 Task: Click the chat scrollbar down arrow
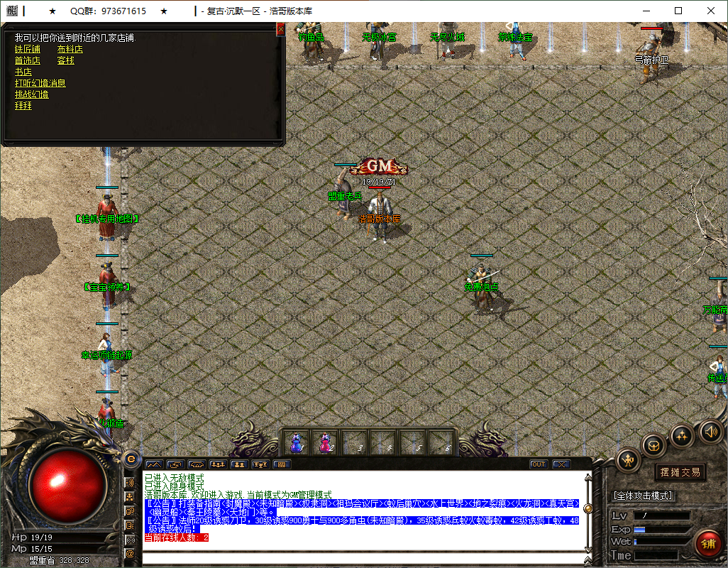click(588, 550)
